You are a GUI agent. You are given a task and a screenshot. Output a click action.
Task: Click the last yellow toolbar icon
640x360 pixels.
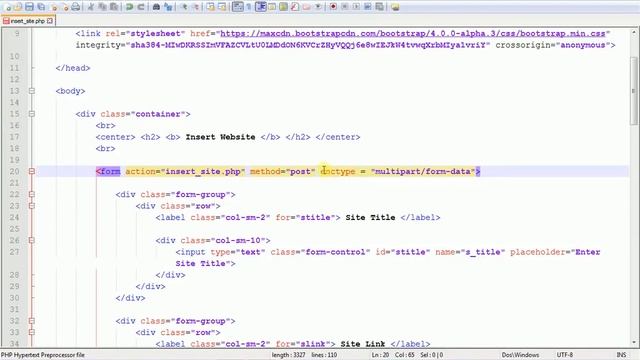(x=395, y=7)
